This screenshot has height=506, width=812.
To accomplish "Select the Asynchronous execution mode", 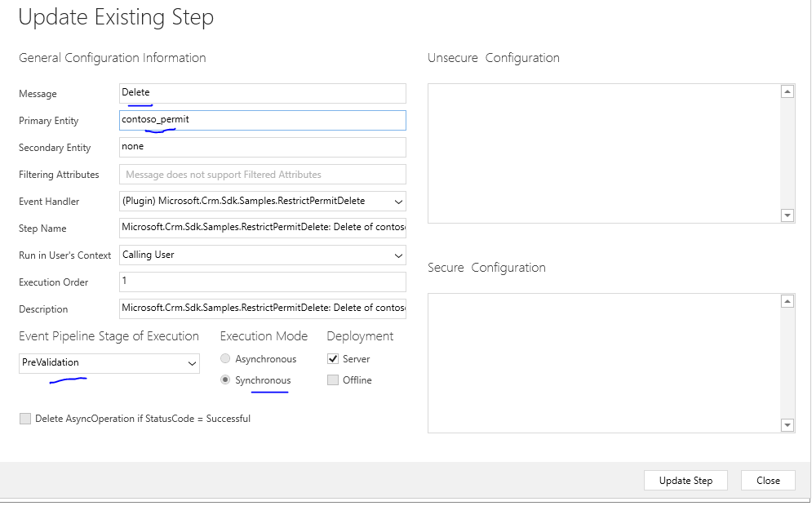I will tap(225, 358).
